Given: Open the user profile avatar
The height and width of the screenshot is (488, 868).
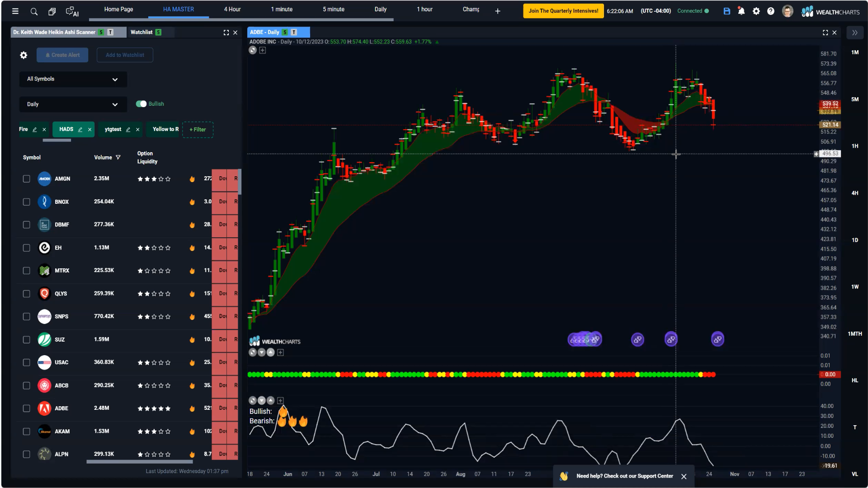Looking at the screenshot, I should [788, 11].
